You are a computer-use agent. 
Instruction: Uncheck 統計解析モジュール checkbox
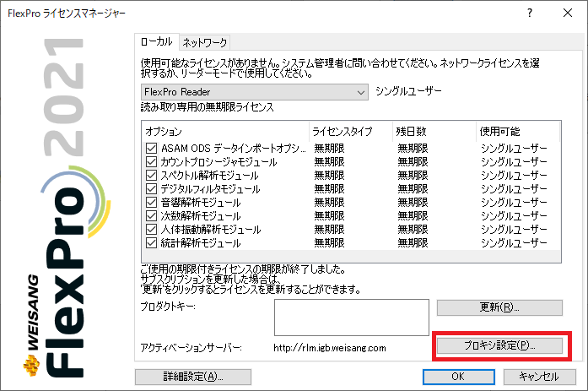pos(151,242)
